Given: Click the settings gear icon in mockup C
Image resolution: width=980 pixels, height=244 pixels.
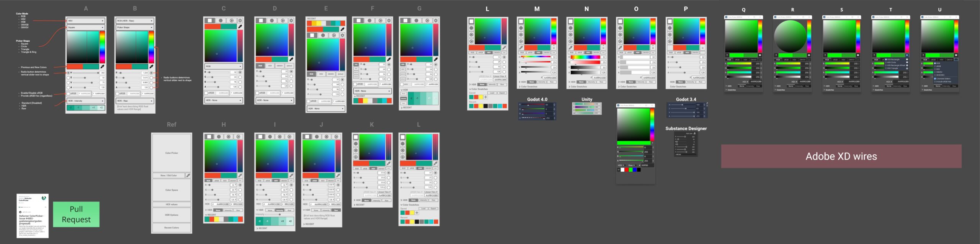Looking at the screenshot, I should tap(240, 21).
